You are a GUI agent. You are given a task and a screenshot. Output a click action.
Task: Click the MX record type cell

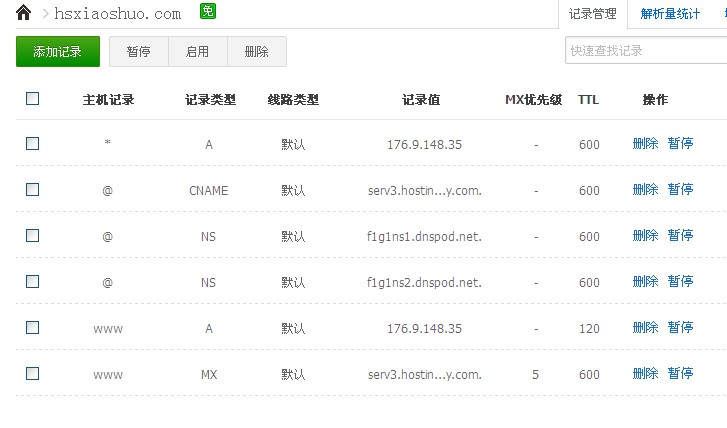pyautogui.click(x=209, y=375)
